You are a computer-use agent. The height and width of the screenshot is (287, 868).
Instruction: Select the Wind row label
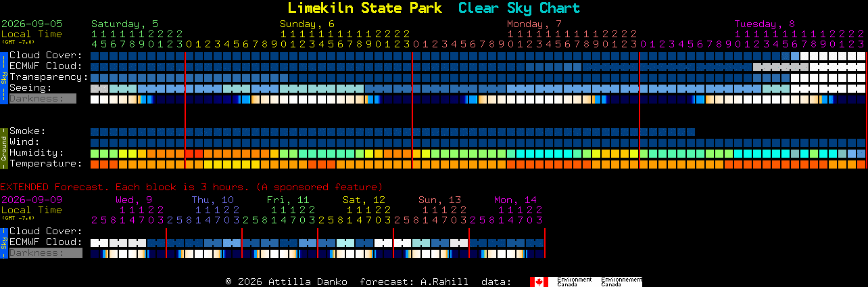[x=24, y=142]
